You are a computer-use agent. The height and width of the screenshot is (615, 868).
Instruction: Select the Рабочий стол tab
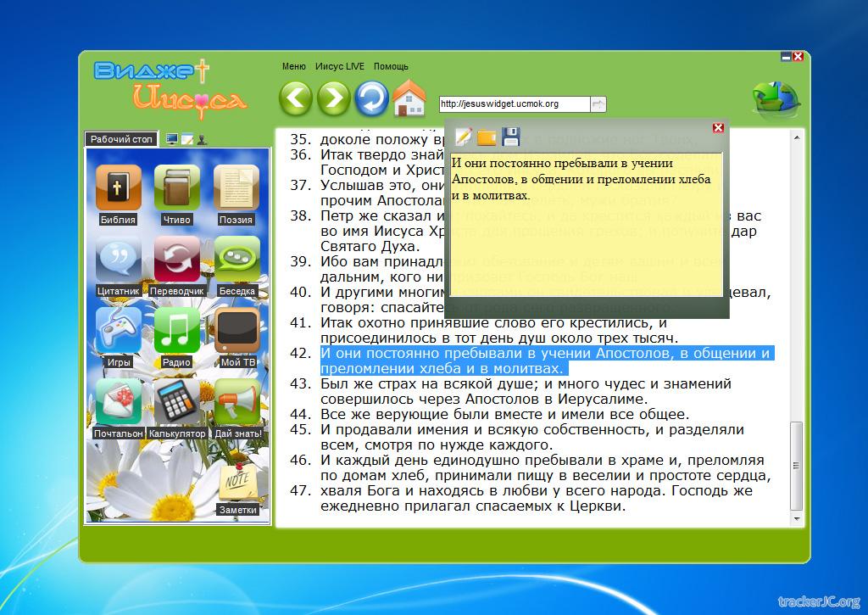coord(121,139)
